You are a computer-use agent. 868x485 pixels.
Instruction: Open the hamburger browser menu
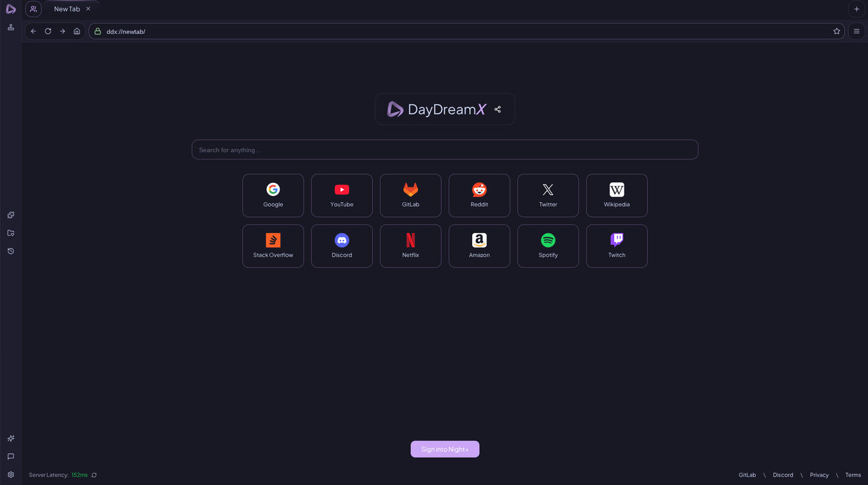tap(857, 31)
